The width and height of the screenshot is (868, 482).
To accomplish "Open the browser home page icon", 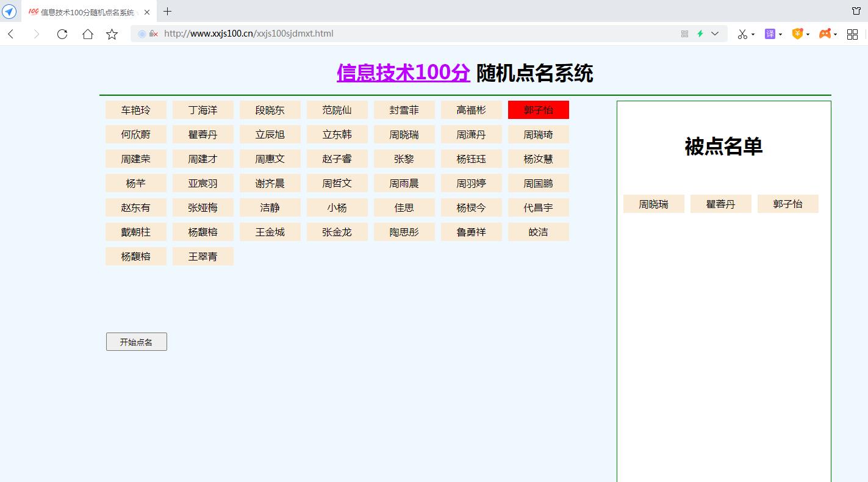I will pos(87,34).
